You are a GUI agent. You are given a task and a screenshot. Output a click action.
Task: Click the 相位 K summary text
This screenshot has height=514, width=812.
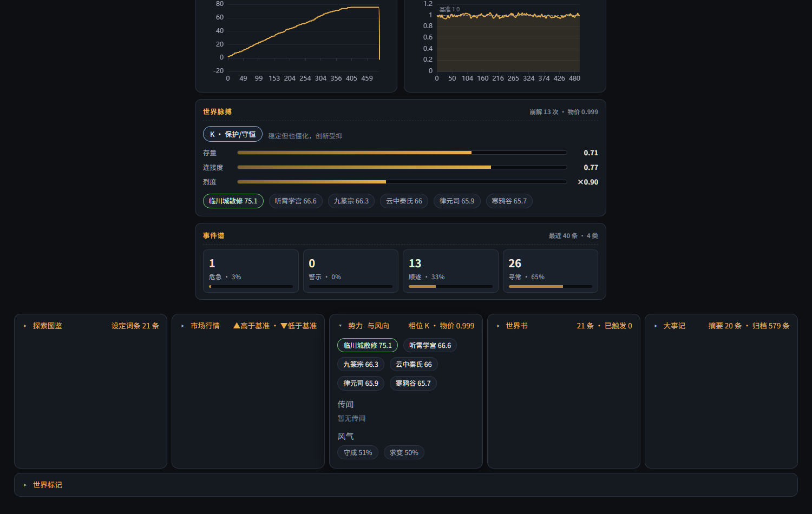(x=418, y=326)
